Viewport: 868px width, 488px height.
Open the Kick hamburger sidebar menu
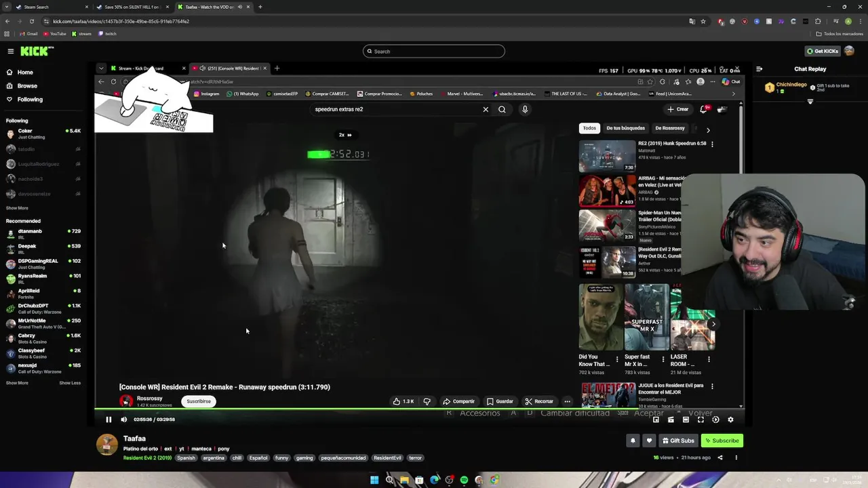[11, 51]
